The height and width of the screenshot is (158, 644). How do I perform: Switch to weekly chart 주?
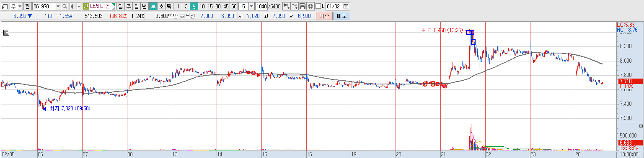pyautogui.click(x=128, y=6)
